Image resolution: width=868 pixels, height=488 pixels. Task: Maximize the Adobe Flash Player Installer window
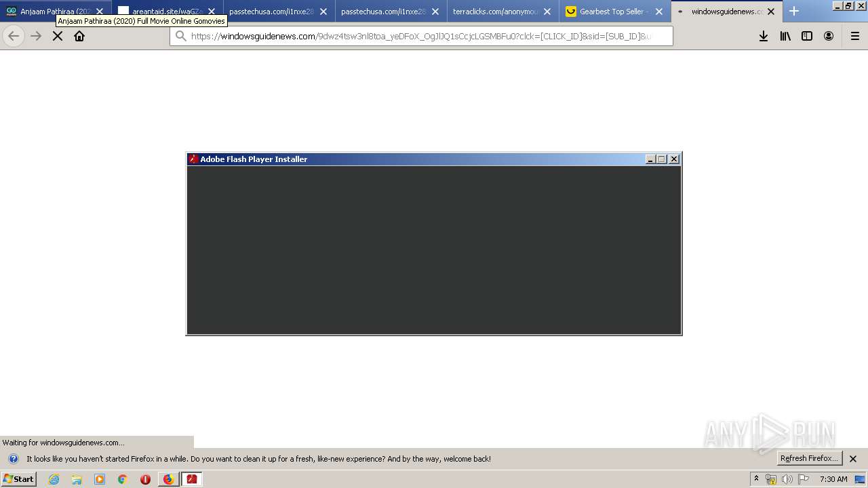click(x=661, y=159)
